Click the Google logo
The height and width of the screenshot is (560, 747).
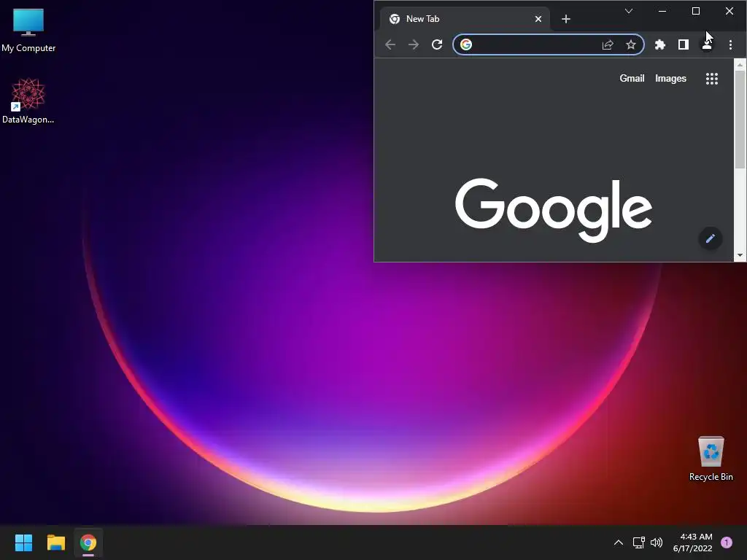[x=553, y=209]
